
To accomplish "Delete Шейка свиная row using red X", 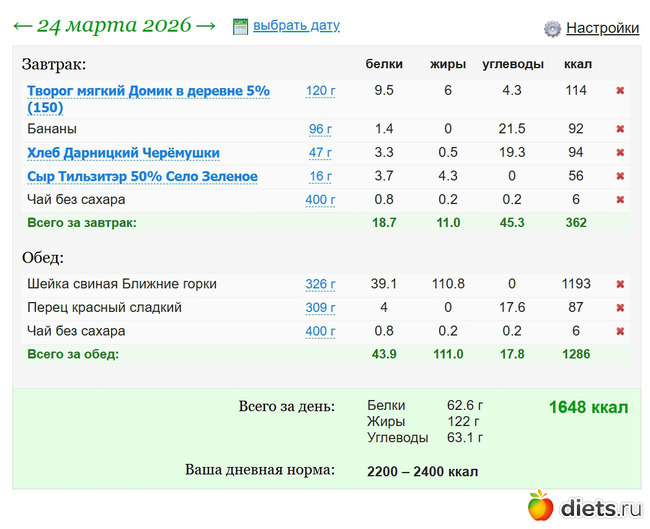I will tap(620, 284).
